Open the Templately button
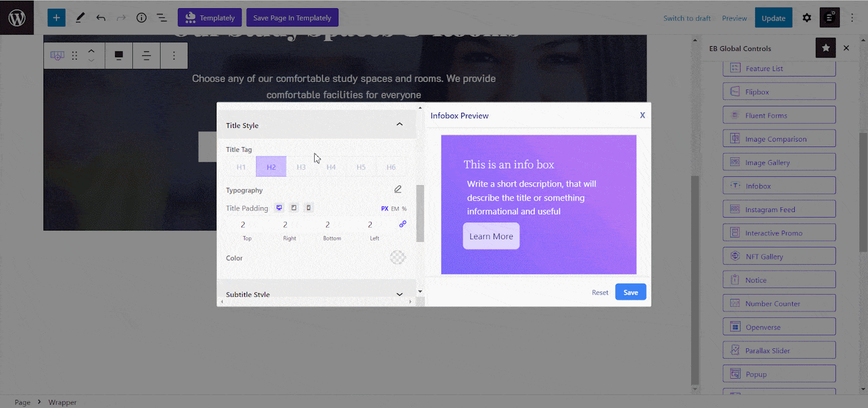The height and width of the screenshot is (408, 868). 210,17
